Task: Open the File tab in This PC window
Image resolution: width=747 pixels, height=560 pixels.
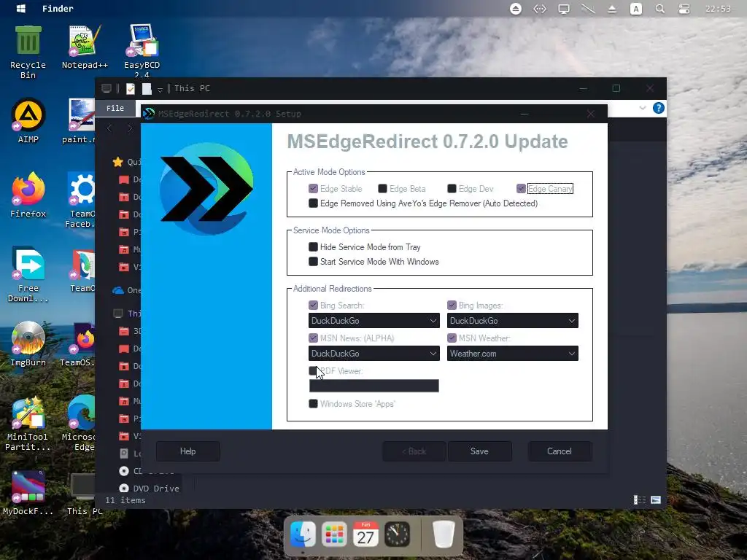Action: click(115, 108)
